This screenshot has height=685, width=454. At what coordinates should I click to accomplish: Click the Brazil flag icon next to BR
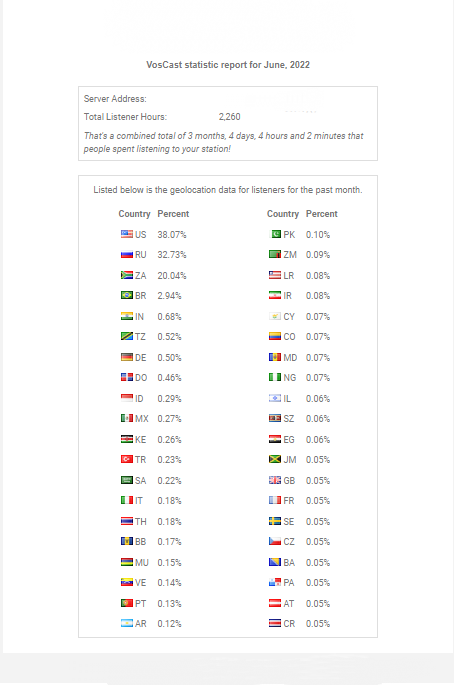pos(127,295)
